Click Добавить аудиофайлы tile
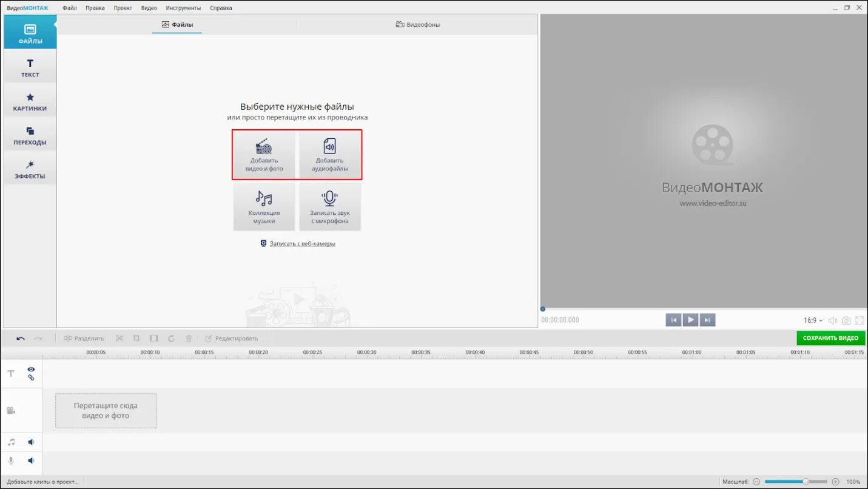868x489 pixels. point(330,155)
